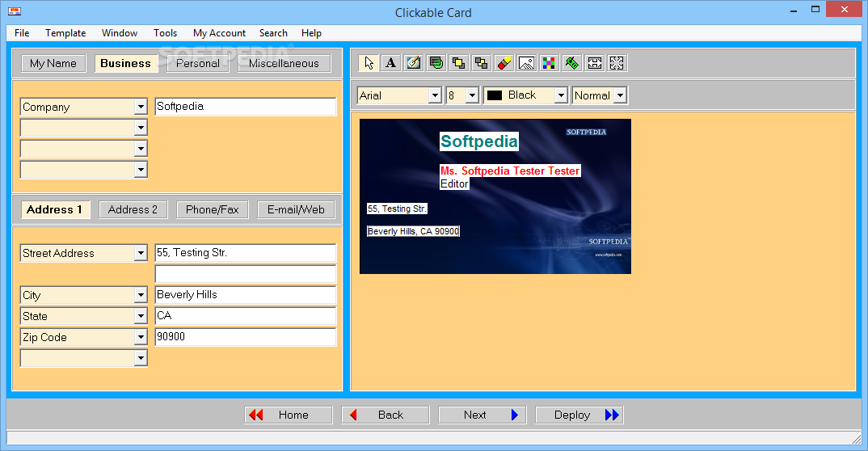Viewport: 868px width, 451px height.
Task: Select '55, Testing Str.' text on card preview
Action: point(398,209)
